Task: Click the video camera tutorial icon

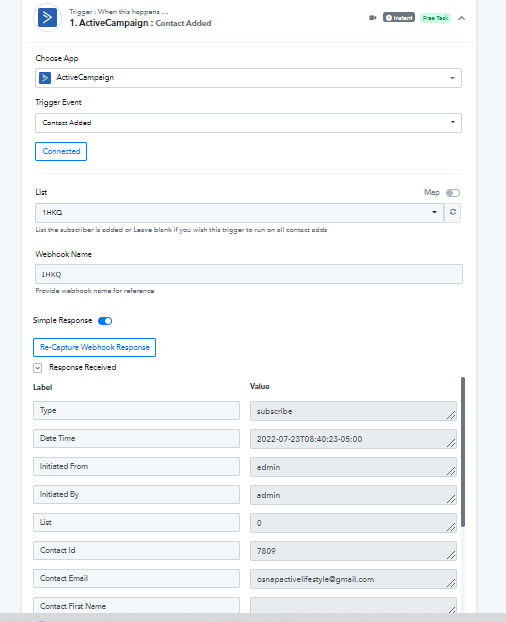Action: 372,18
